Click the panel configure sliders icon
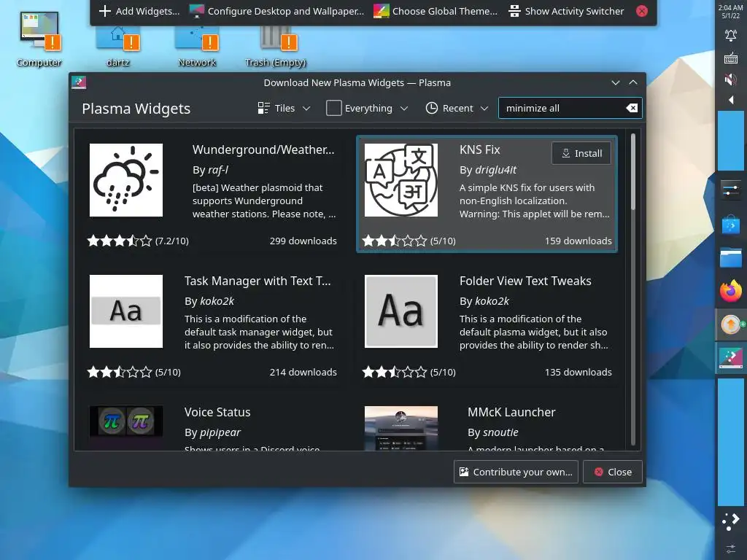This screenshot has width=747, height=560. [x=731, y=549]
